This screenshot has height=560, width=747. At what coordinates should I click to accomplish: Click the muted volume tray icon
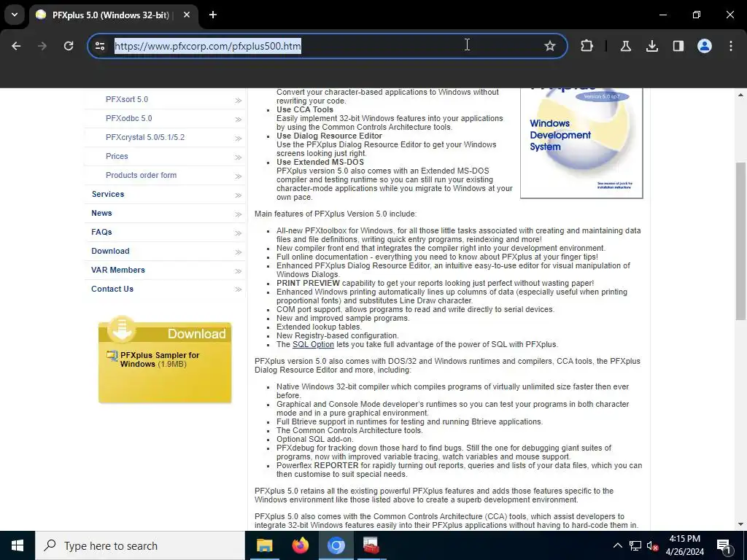coord(653,545)
